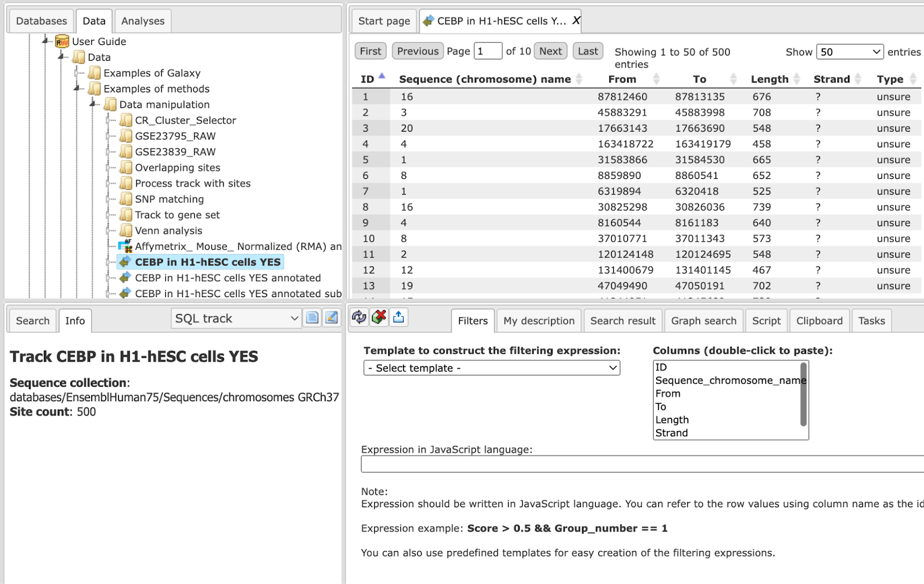Click track icon of CEBP YES annotated sub
924x584 pixels.
(x=125, y=293)
